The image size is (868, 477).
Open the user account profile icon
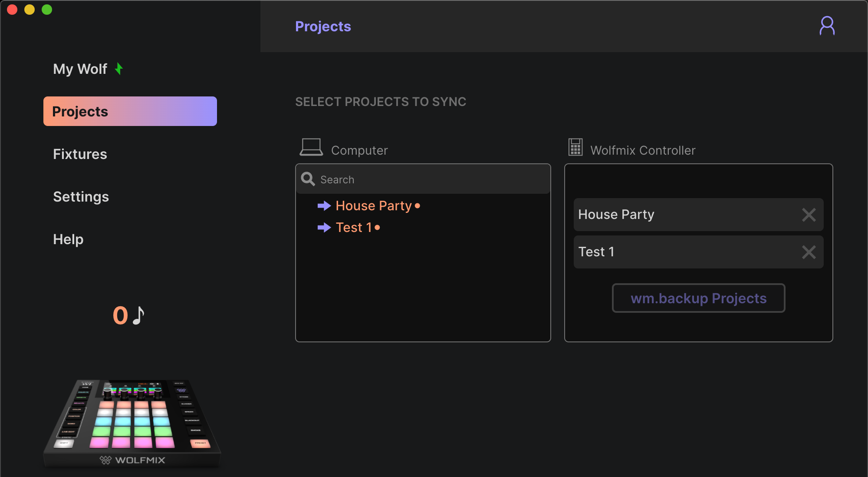coord(827,26)
